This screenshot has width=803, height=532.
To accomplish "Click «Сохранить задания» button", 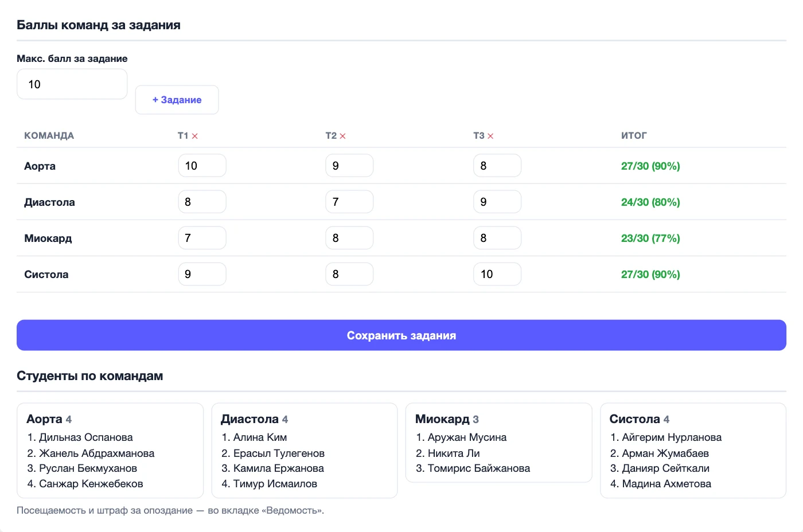I will [402, 335].
